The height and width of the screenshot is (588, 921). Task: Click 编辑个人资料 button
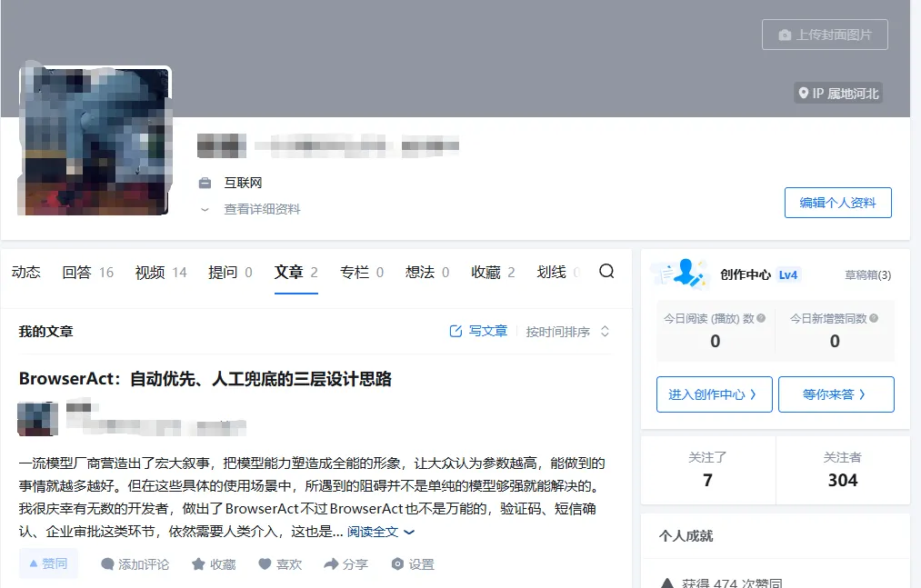tap(837, 203)
